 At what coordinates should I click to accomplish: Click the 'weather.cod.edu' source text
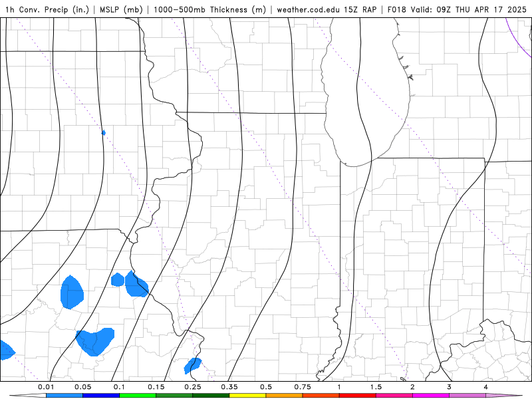click(309, 9)
